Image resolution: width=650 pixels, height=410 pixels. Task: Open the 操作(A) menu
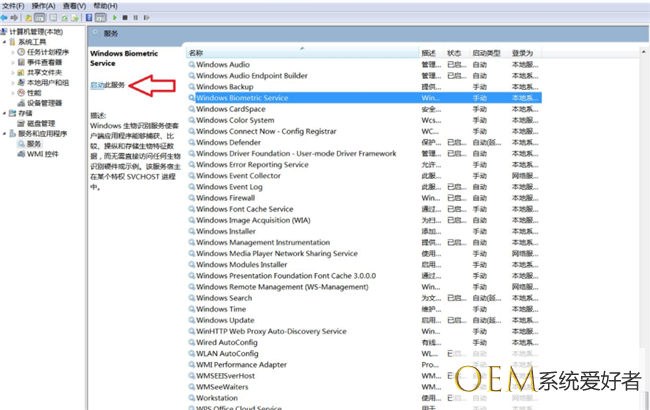pyautogui.click(x=43, y=5)
